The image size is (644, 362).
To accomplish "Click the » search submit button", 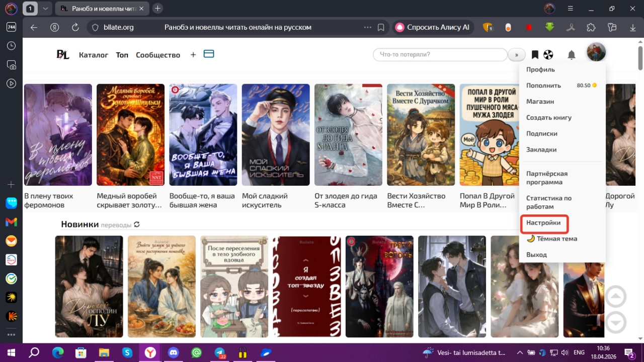I will [516, 54].
